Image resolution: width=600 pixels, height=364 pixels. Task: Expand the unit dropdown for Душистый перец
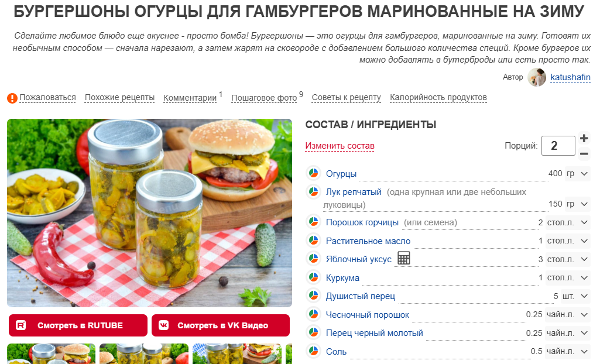click(575, 296)
